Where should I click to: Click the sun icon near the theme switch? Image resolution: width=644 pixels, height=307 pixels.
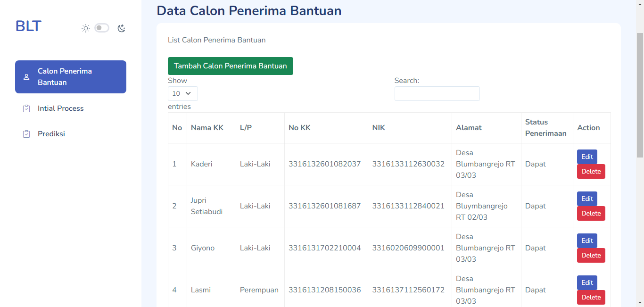click(x=85, y=28)
